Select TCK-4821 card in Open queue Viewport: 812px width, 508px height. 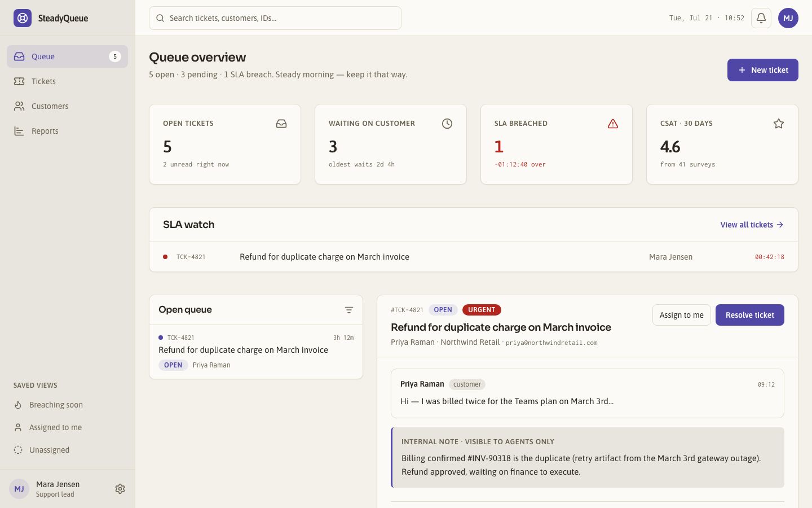pyautogui.click(x=256, y=352)
